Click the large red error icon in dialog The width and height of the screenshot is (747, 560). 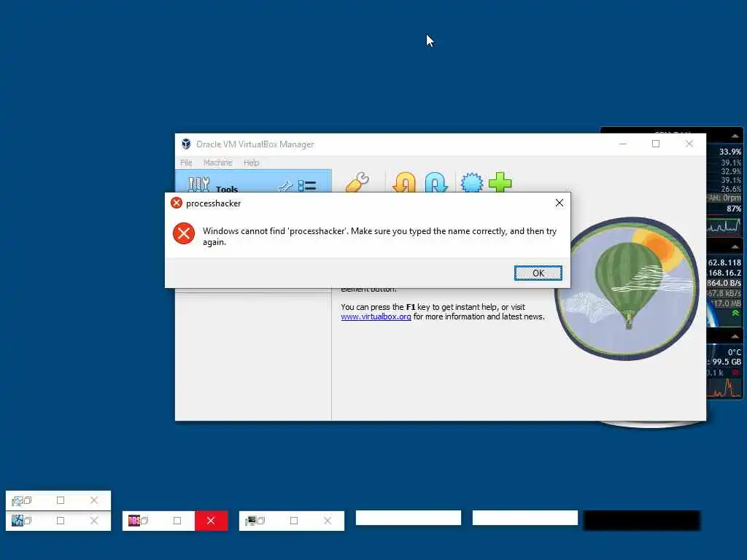183,233
